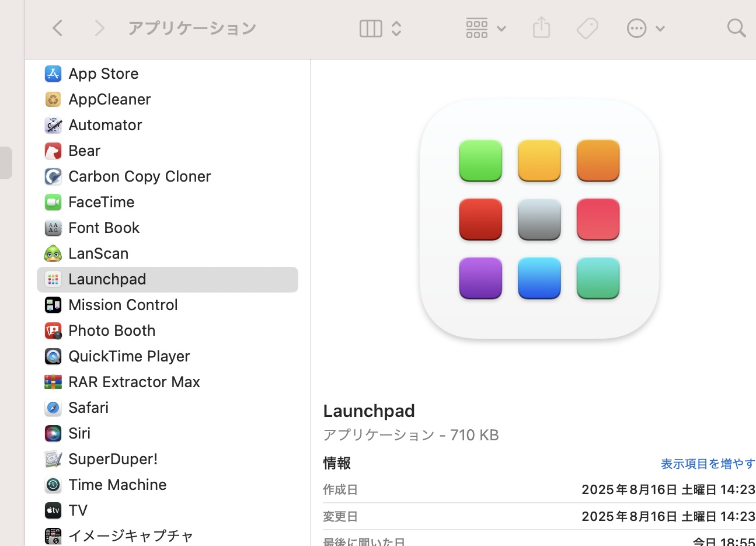Click the large Launchpad preview image

point(539,219)
